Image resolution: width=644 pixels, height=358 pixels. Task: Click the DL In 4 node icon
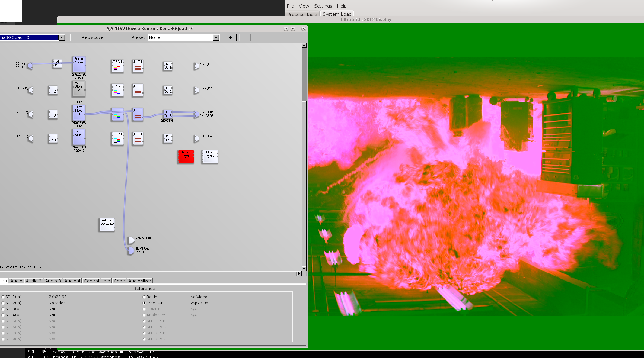coord(53,138)
